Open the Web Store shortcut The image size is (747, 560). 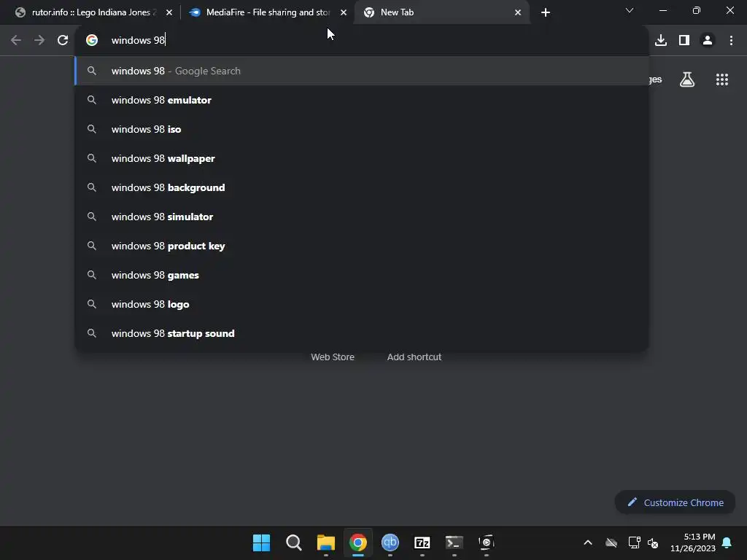tap(333, 357)
